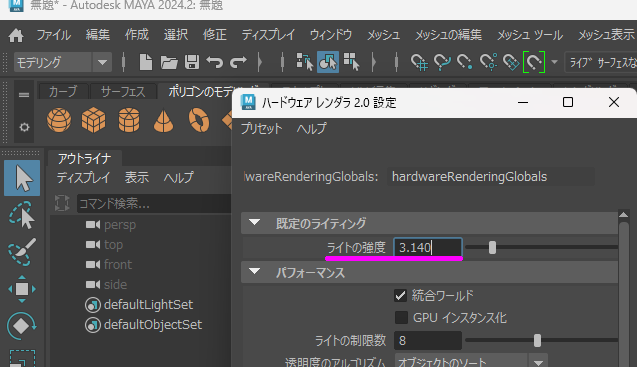Screen dimensions: 637x367
Task: Enable snap to curves icon
Action: pyautogui.click(x=442, y=63)
